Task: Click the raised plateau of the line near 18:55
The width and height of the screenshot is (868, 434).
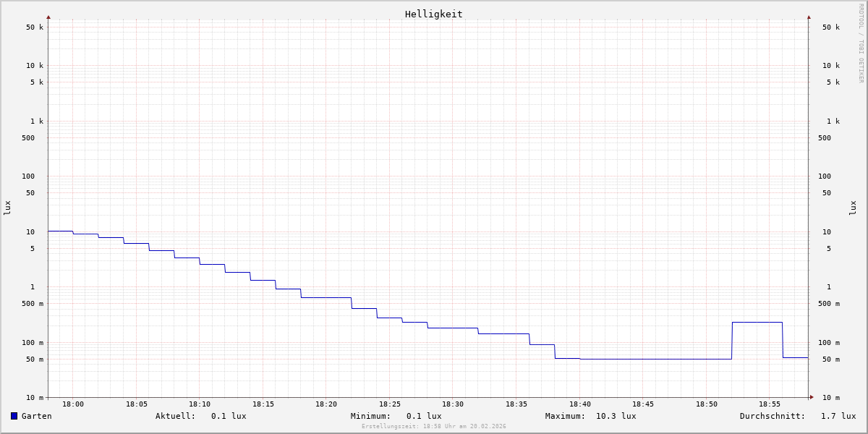Action: (757, 322)
